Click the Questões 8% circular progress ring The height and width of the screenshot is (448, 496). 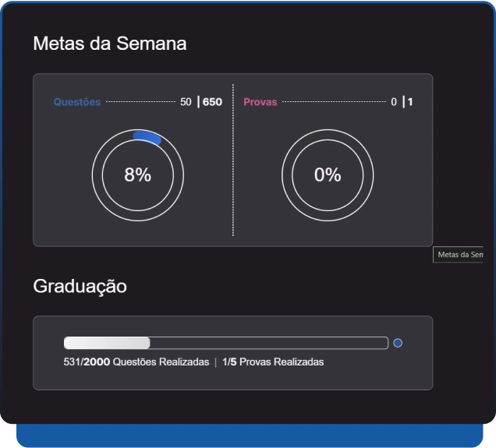click(x=97, y=175)
